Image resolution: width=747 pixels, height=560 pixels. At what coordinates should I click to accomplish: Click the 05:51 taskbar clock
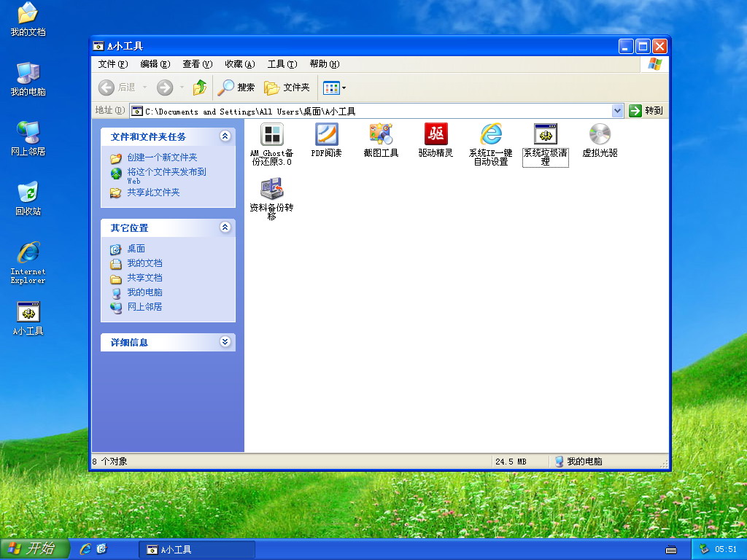pyautogui.click(x=726, y=550)
